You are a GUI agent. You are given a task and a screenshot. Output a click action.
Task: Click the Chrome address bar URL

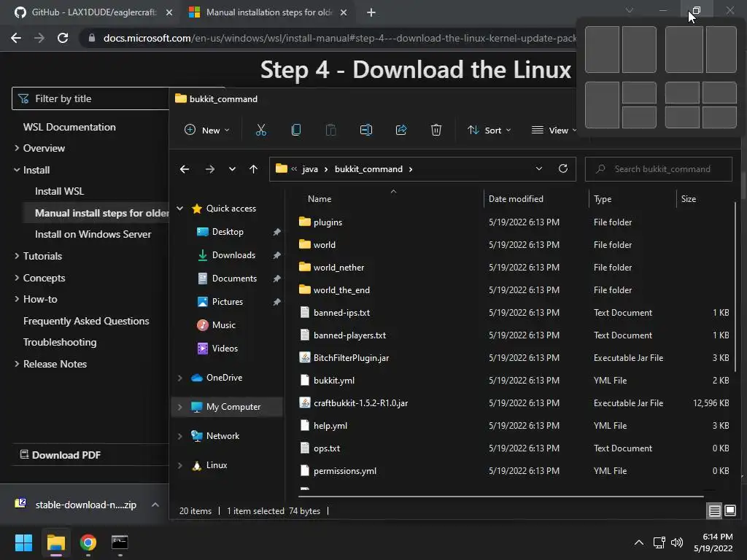click(x=340, y=38)
